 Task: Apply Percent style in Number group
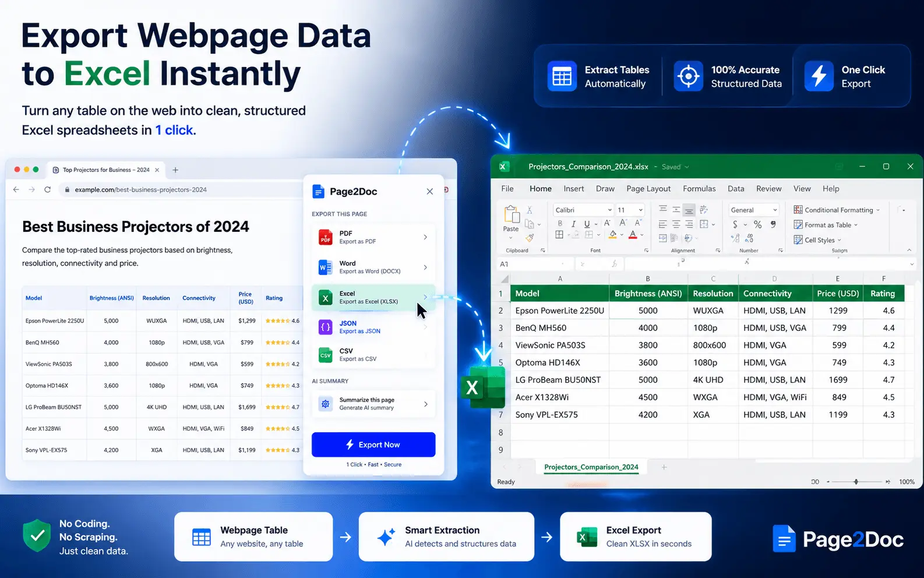click(x=757, y=224)
